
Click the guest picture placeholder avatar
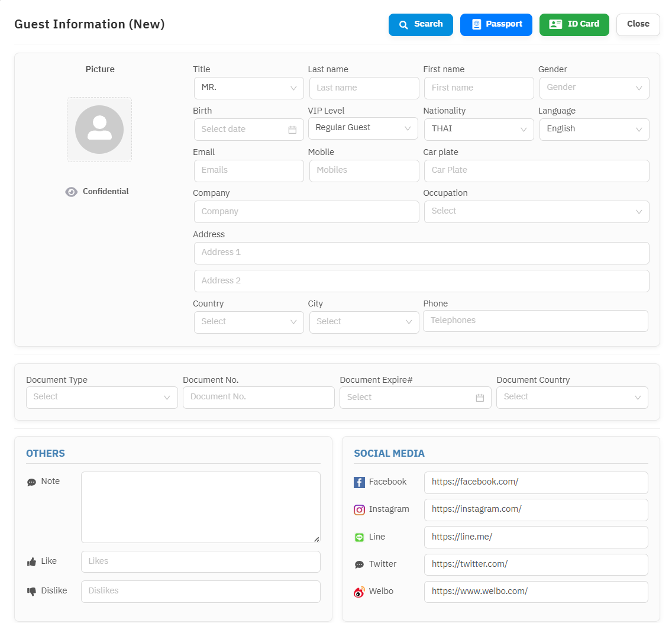[99, 130]
